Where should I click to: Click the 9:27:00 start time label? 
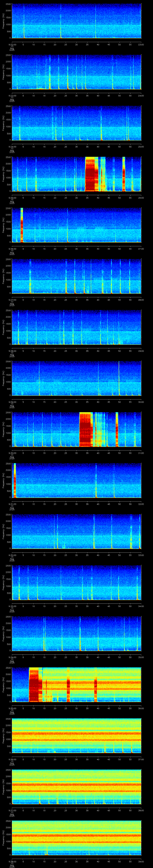(12, 300)
